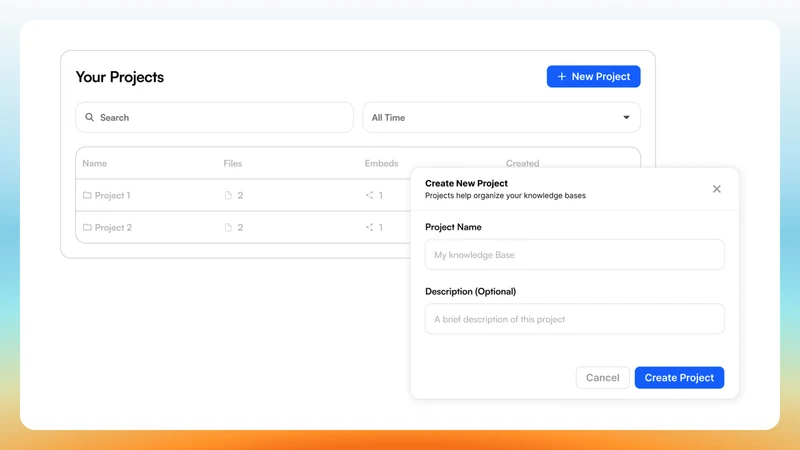Click the Files column header
Viewport: 800px width, 450px height.
pyautogui.click(x=233, y=163)
